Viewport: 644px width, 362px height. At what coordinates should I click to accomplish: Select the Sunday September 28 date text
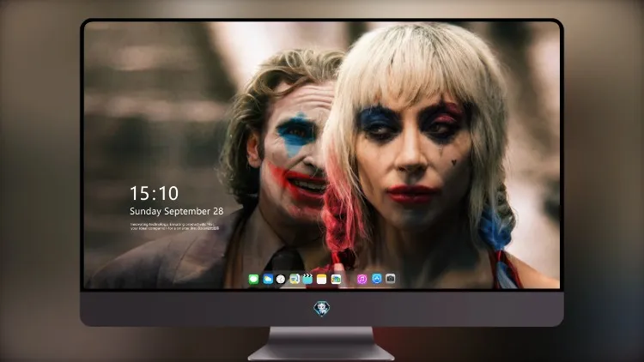click(x=177, y=211)
